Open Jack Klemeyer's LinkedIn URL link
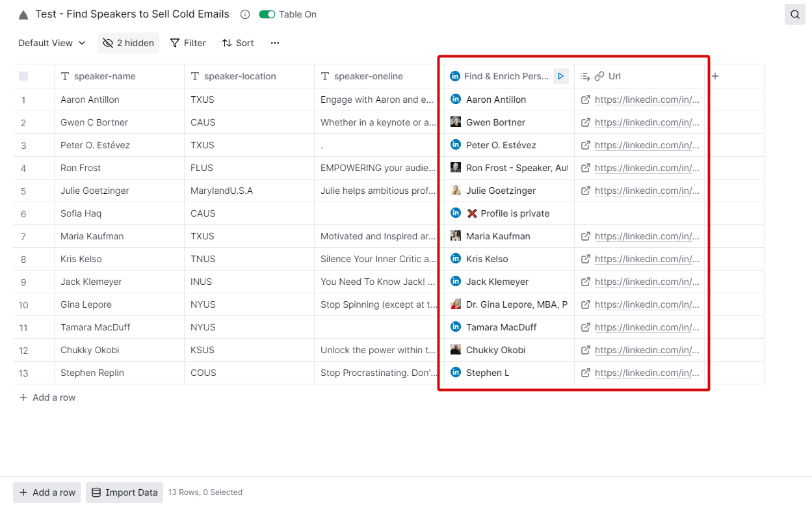This screenshot has height=508, width=812. point(647,282)
